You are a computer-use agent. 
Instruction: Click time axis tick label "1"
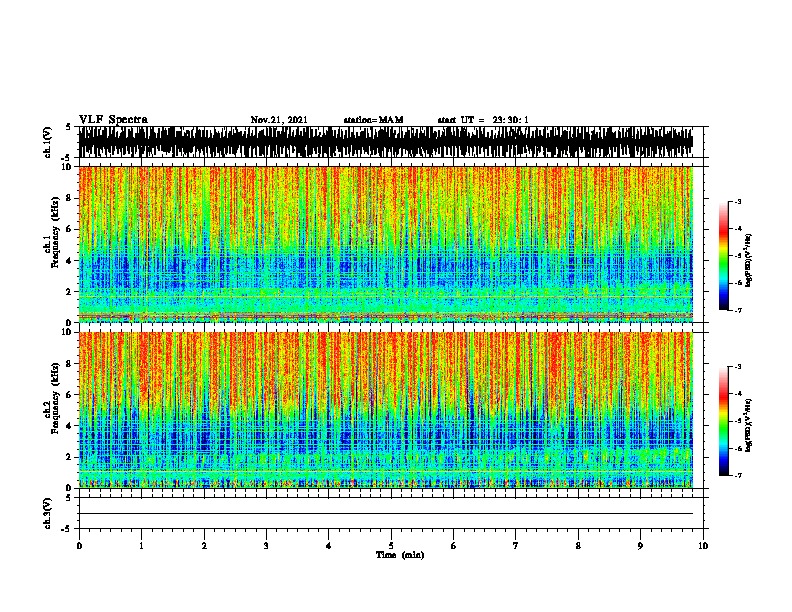(x=141, y=545)
